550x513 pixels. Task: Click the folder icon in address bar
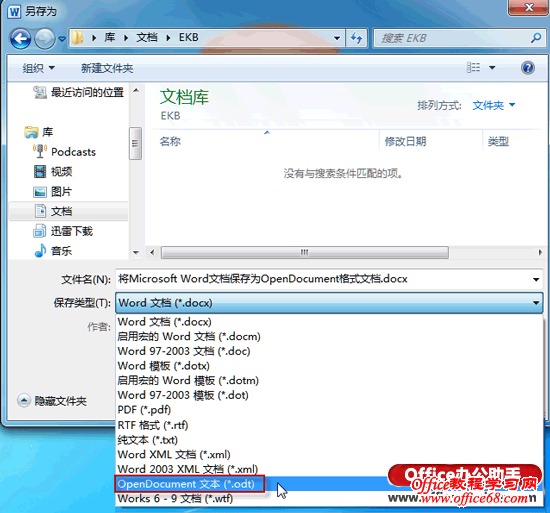(78, 38)
